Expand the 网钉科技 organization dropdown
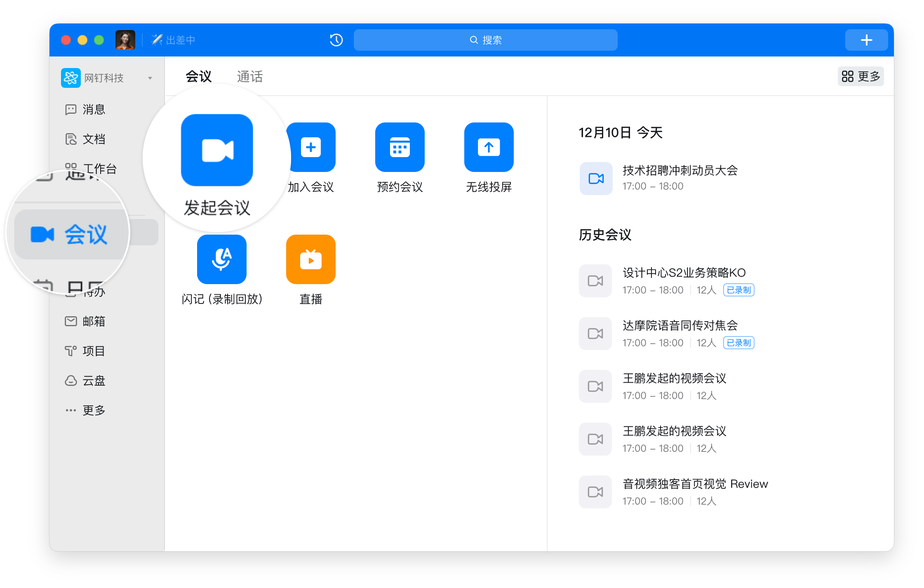 150,78
